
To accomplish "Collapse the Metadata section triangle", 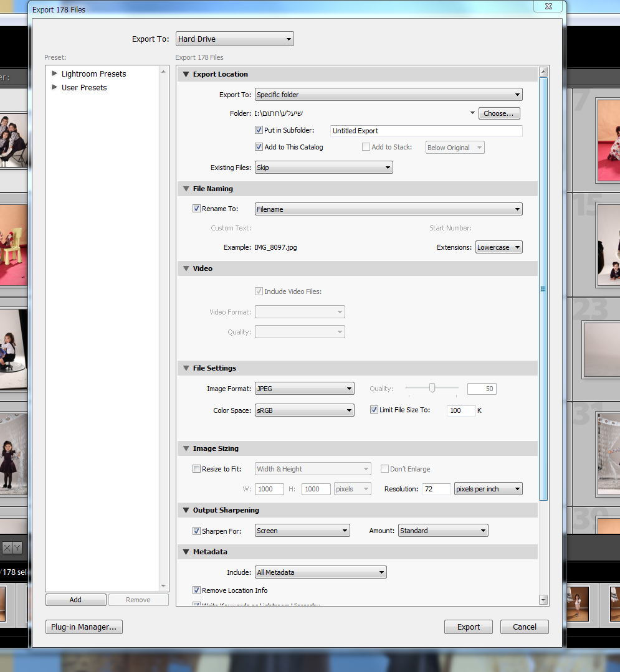I will pyautogui.click(x=186, y=552).
